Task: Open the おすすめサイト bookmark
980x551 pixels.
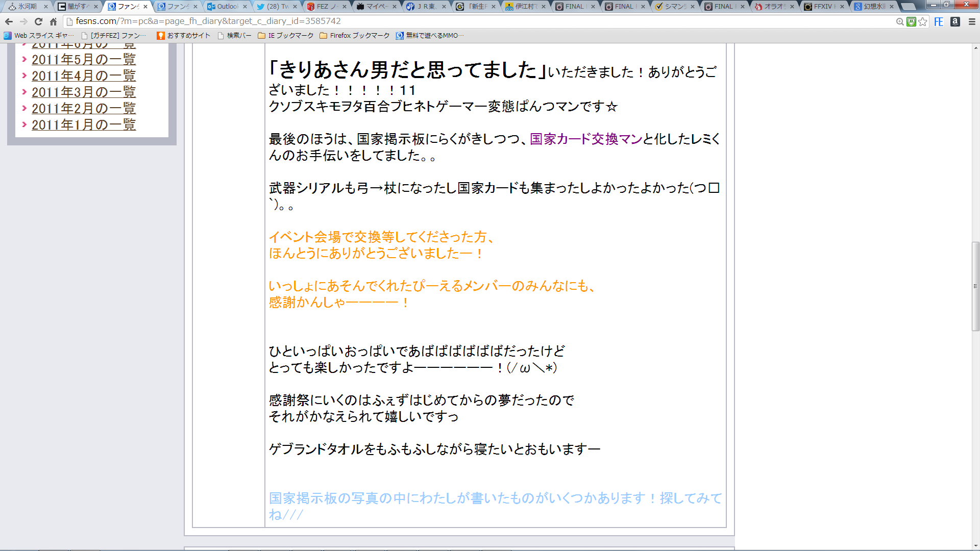Action: pyautogui.click(x=184, y=36)
